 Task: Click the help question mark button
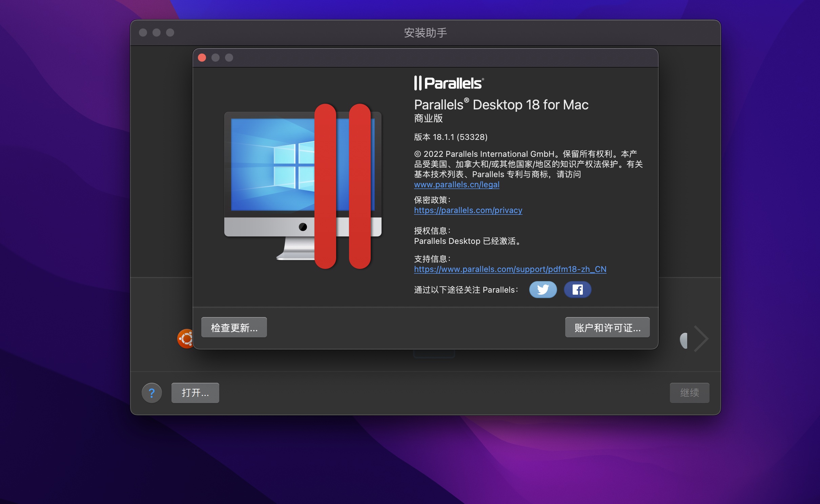pos(151,393)
